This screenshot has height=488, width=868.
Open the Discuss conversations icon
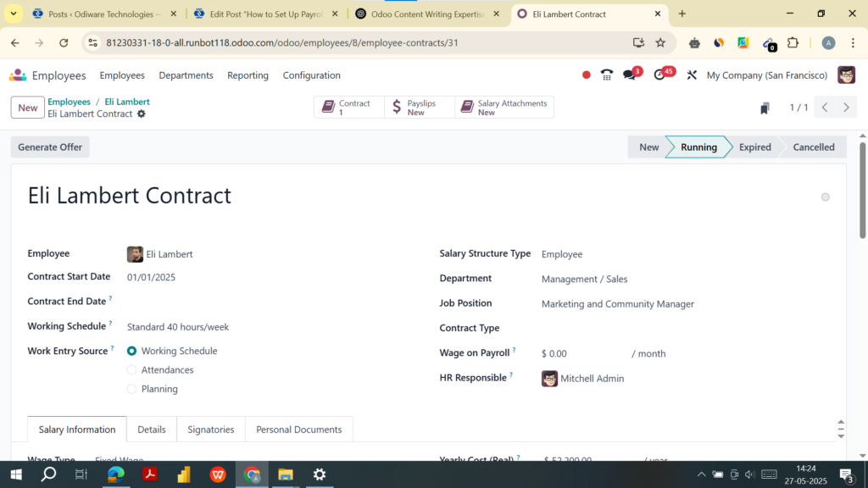pyautogui.click(x=631, y=75)
